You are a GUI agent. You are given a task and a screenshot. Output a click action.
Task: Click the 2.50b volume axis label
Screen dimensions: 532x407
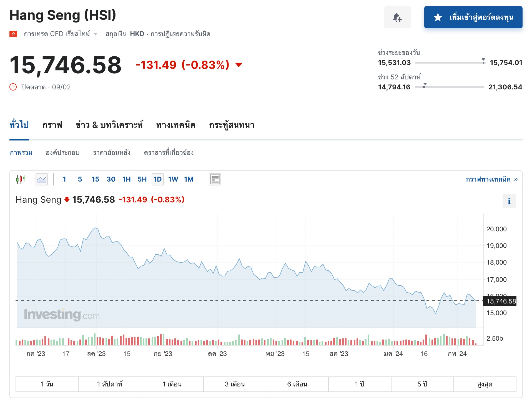(495, 338)
